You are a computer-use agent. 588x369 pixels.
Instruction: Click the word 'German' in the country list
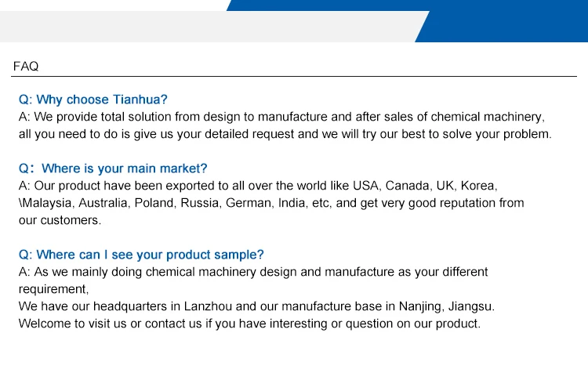tap(249, 203)
